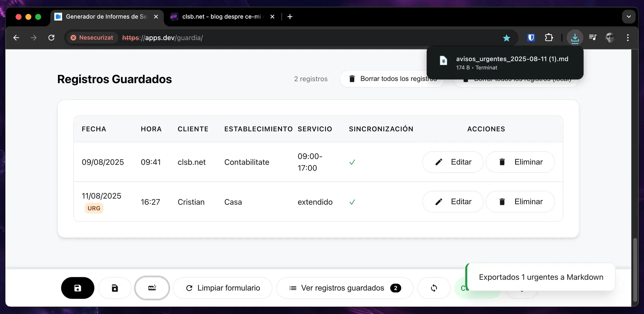Click the 2 badge on Ver registros
Screen dimensions: 644x314
(x=395, y=288)
